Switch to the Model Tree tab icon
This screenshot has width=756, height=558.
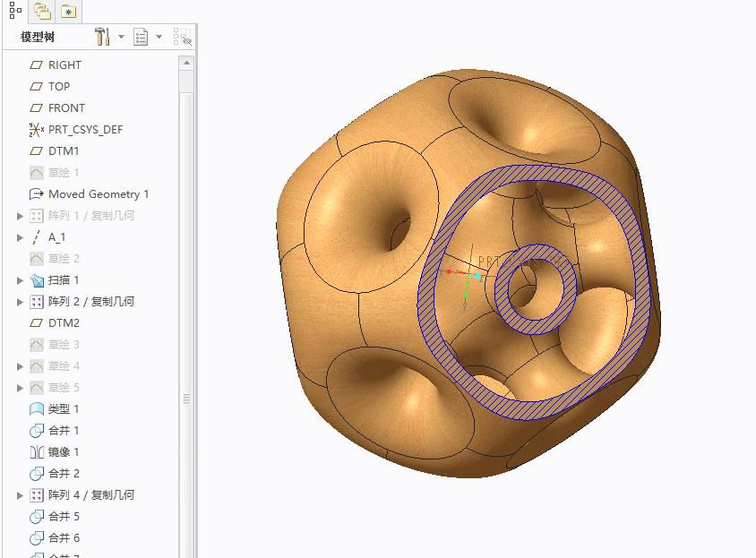pos(15,11)
